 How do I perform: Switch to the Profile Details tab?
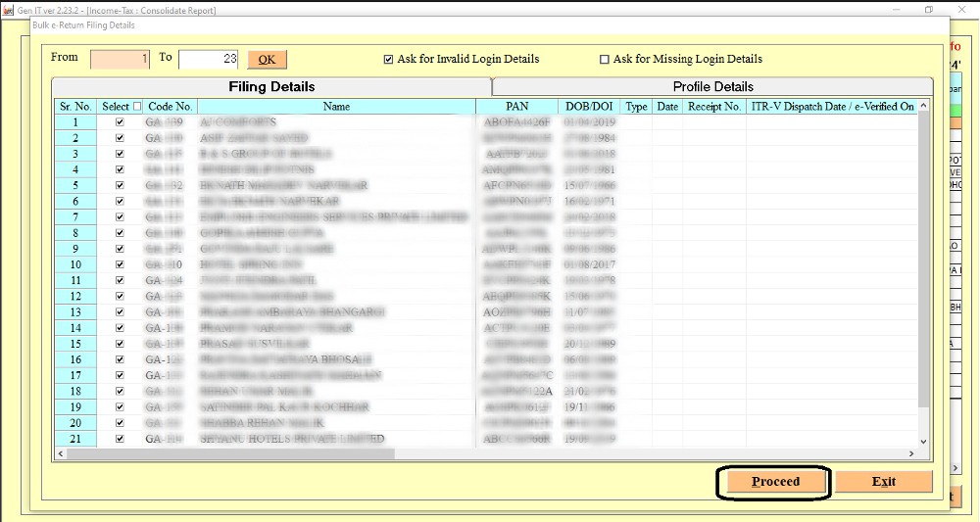(x=712, y=87)
